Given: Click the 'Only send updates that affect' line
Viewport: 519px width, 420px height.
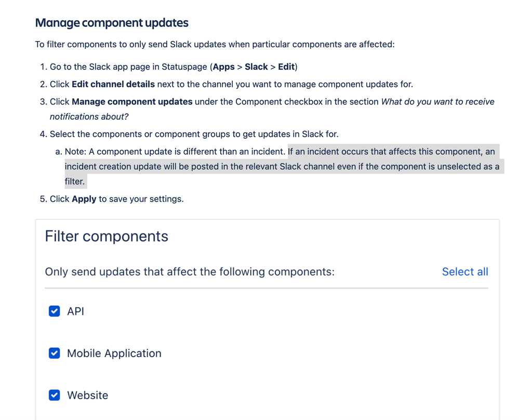Looking at the screenshot, I should [x=190, y=272].
